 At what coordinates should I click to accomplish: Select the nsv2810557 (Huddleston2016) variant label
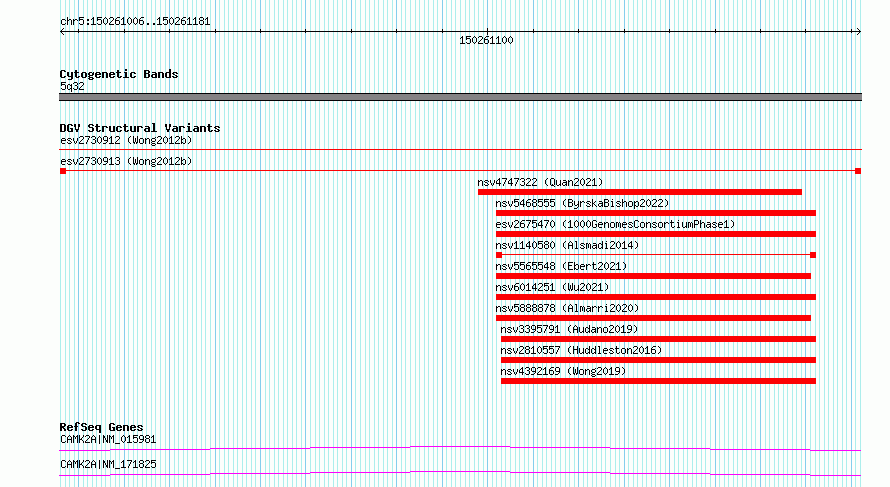(x=581, y=350)
